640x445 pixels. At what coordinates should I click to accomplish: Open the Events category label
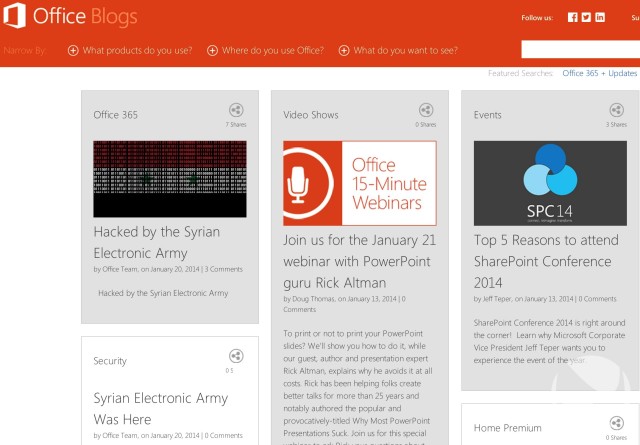click(487, 115)
